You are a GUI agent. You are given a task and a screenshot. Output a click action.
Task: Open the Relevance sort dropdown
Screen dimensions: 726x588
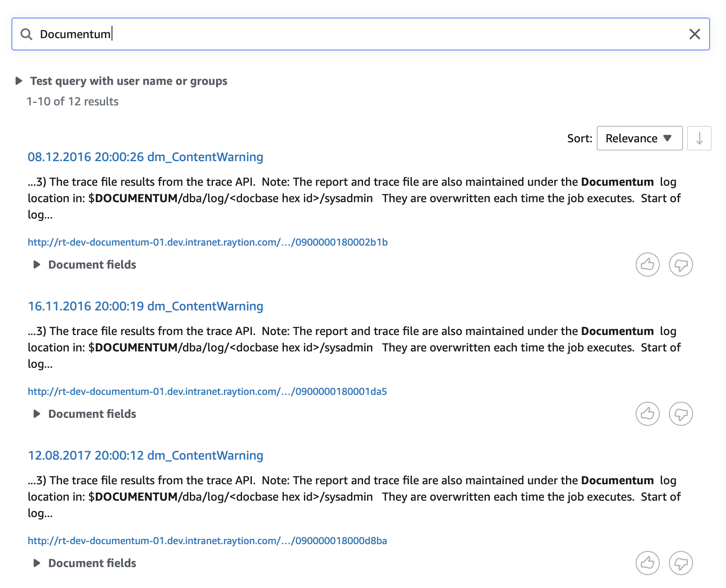[x=639, y=138]
